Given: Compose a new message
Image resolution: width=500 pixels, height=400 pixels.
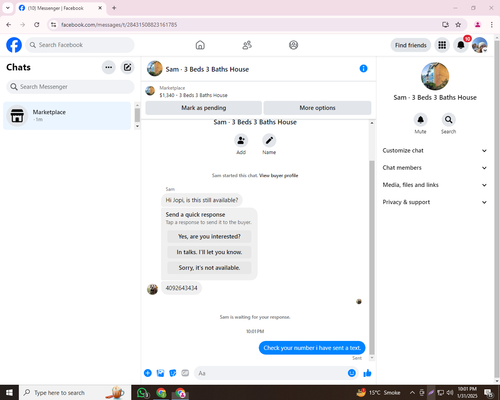Looking at the screenshot, I should 127,67.
